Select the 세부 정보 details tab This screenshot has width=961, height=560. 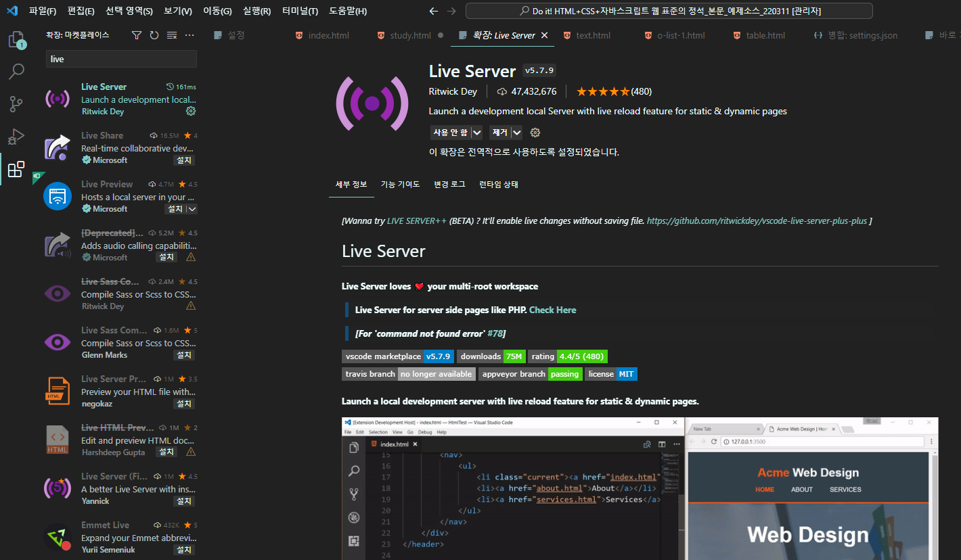tap(351, 184)
